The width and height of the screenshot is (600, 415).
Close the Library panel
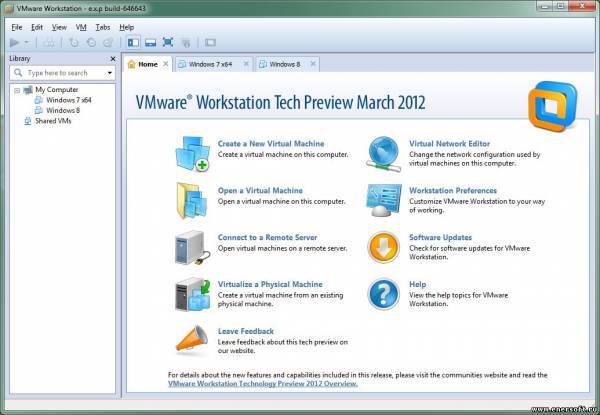click(x=112, y=59)
